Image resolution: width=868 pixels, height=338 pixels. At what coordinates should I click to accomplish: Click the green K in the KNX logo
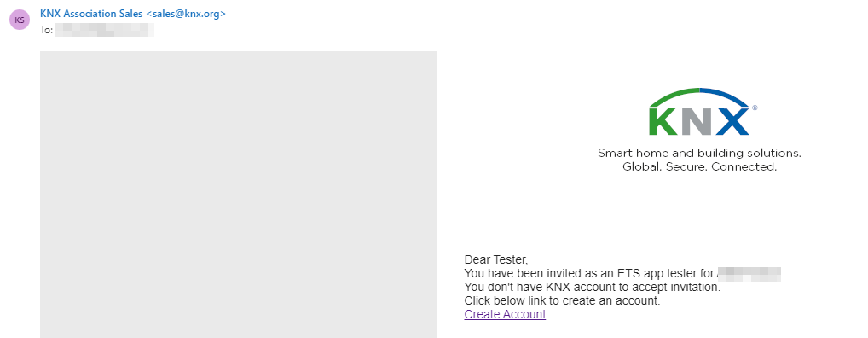tap(663, 121)
